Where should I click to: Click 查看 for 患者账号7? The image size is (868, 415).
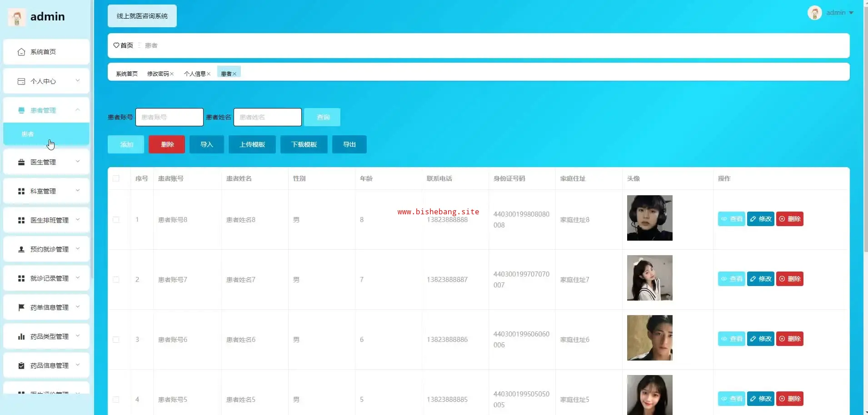click(732, 279)
